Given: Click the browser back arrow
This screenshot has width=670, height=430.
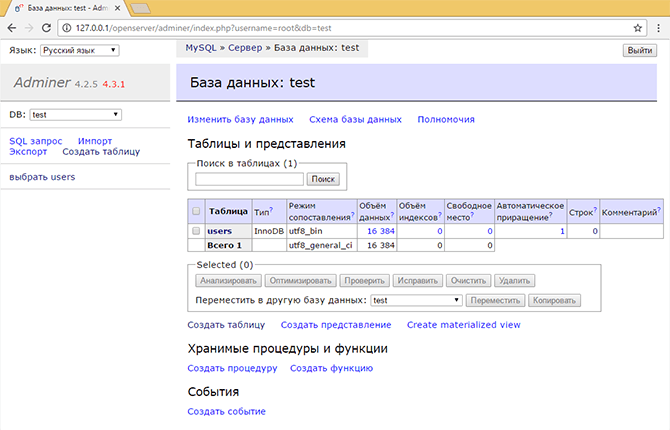Looking at the screenshot, I should 12,28.
